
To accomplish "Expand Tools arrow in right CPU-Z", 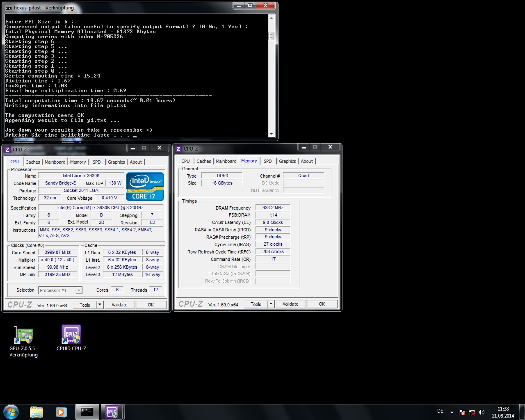I will 271,304.
